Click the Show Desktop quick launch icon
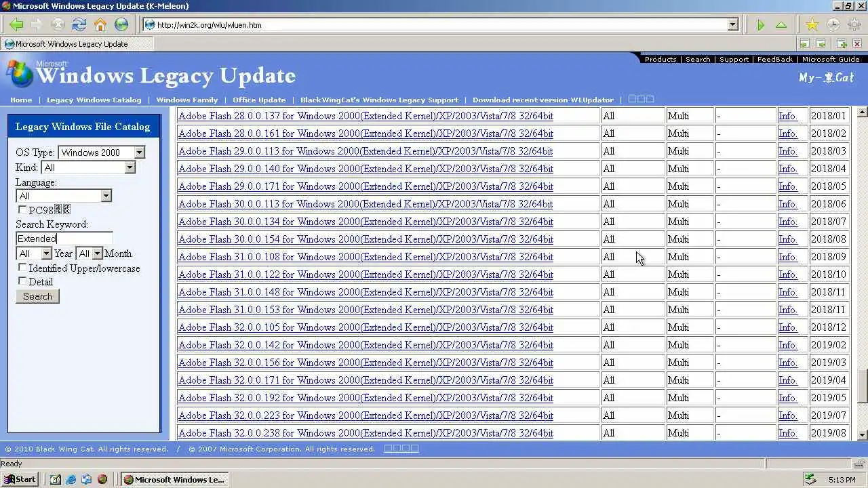 click(x=56, y=479)
